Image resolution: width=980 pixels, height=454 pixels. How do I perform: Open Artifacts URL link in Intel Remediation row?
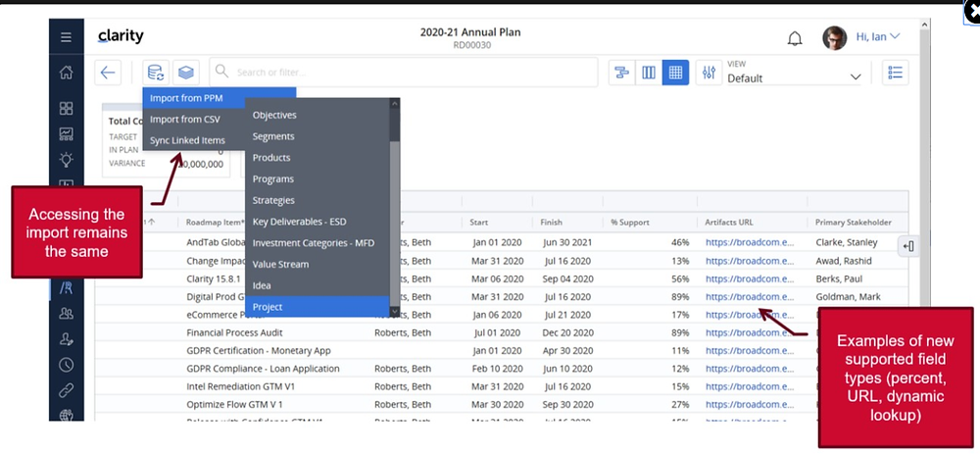pos(750,386)
